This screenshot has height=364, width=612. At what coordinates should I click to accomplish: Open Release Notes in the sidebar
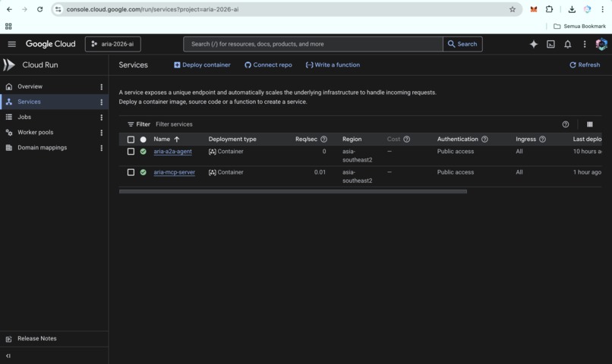pos(36,338)
